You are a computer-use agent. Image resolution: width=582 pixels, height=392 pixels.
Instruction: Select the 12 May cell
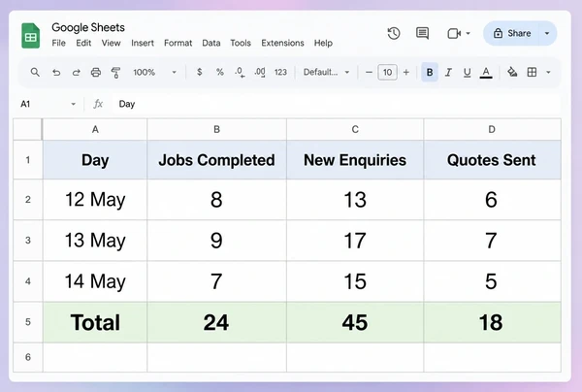pyautogui.click(x=95, y=200)
